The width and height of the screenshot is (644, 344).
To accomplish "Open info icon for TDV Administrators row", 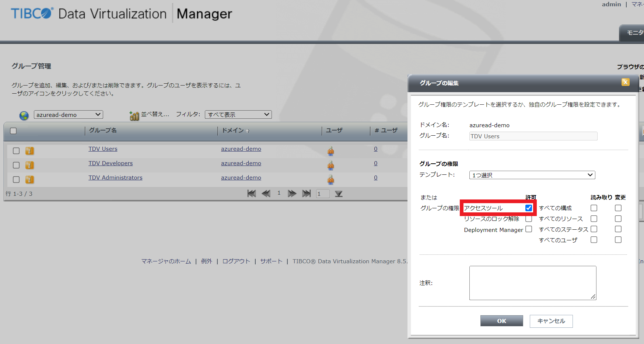I will [29, 180].
